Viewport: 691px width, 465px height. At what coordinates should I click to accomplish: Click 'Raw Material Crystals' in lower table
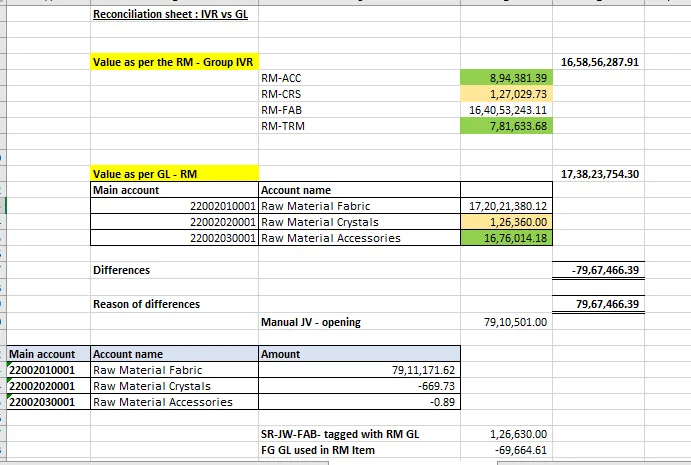point(175,386)
